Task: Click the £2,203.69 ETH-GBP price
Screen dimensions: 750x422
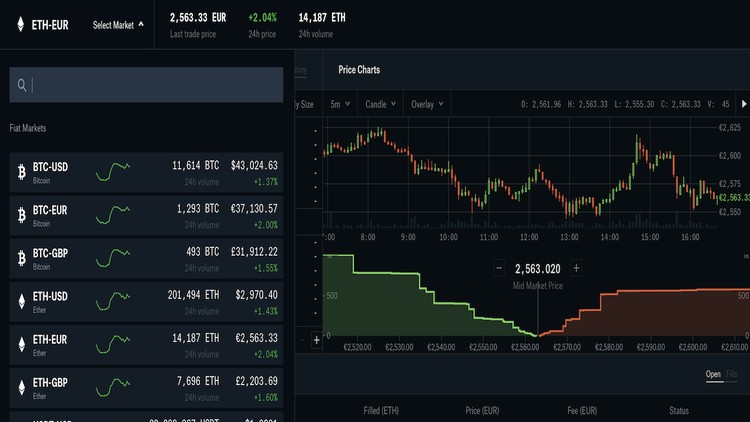Action: [x=256, y=381]
